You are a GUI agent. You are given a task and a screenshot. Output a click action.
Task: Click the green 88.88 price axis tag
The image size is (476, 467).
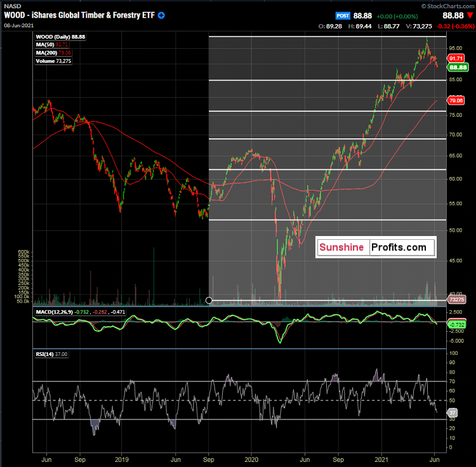point(458,67)
